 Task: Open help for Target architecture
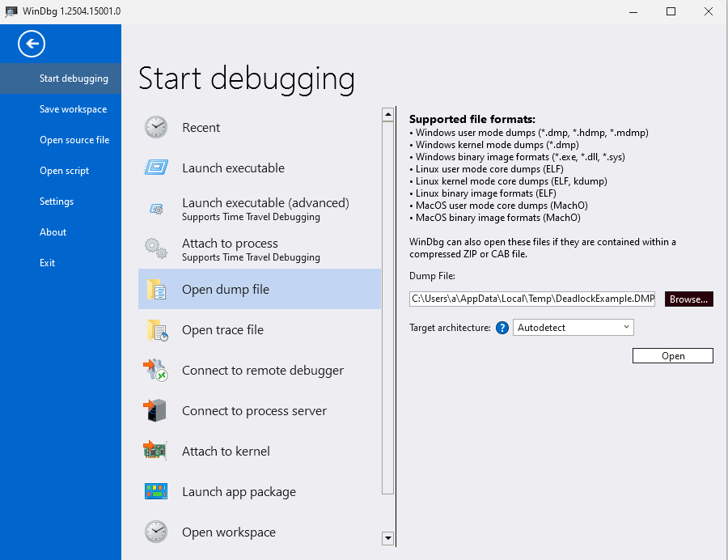[504, 327]
